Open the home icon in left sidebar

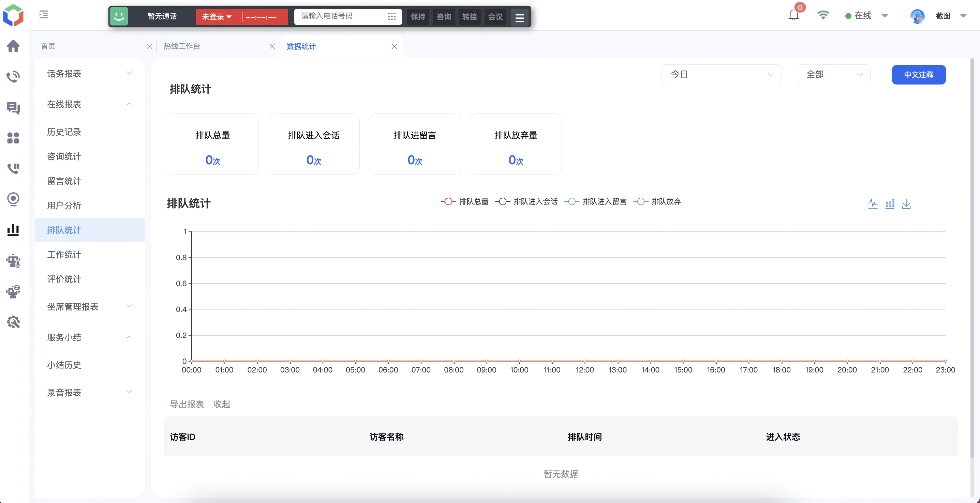coord(13,46)
